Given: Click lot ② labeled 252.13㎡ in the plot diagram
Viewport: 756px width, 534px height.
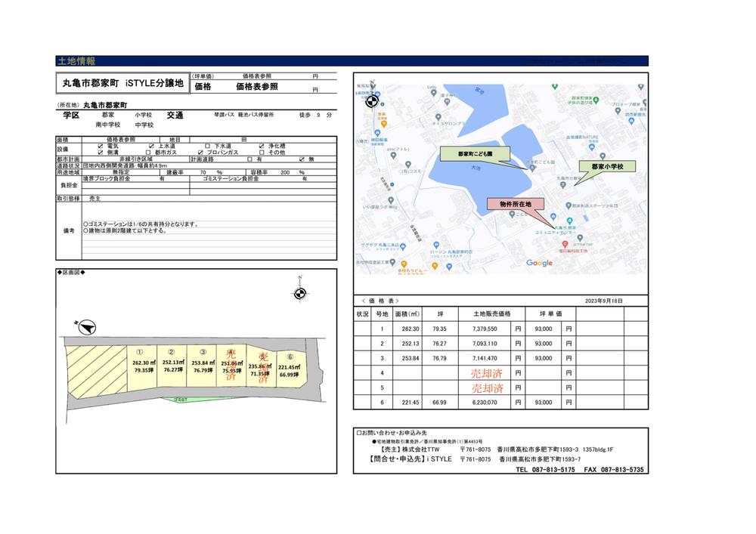Looking at the screenshot, I should tap(172, 366).
